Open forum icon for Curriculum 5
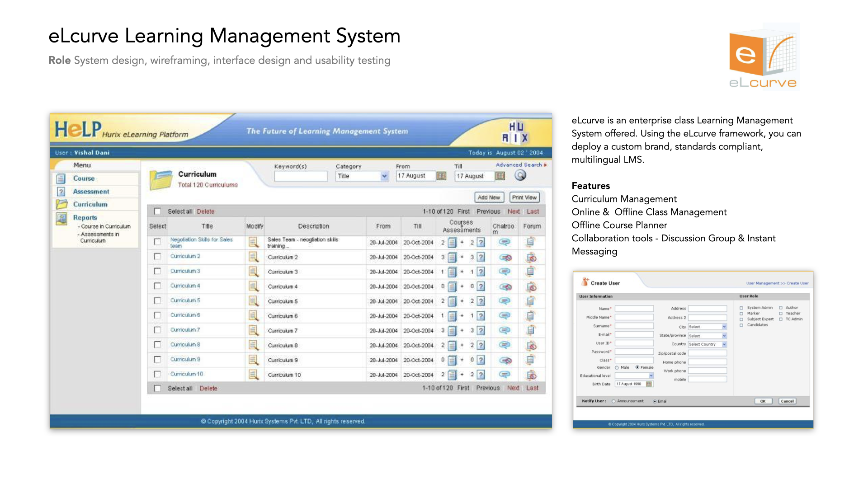 pyautogui.click(x=531, y=301)
